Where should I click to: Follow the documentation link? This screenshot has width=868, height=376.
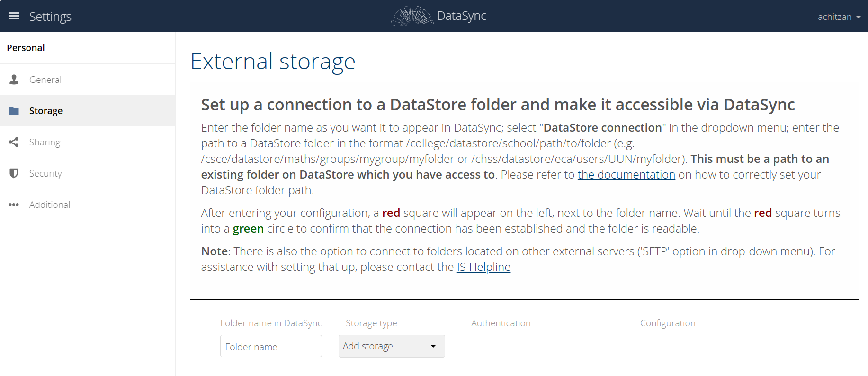(x=626, y=175)
